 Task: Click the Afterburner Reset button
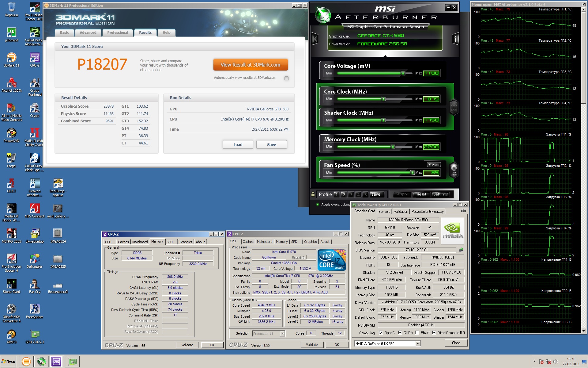[421, 194]
